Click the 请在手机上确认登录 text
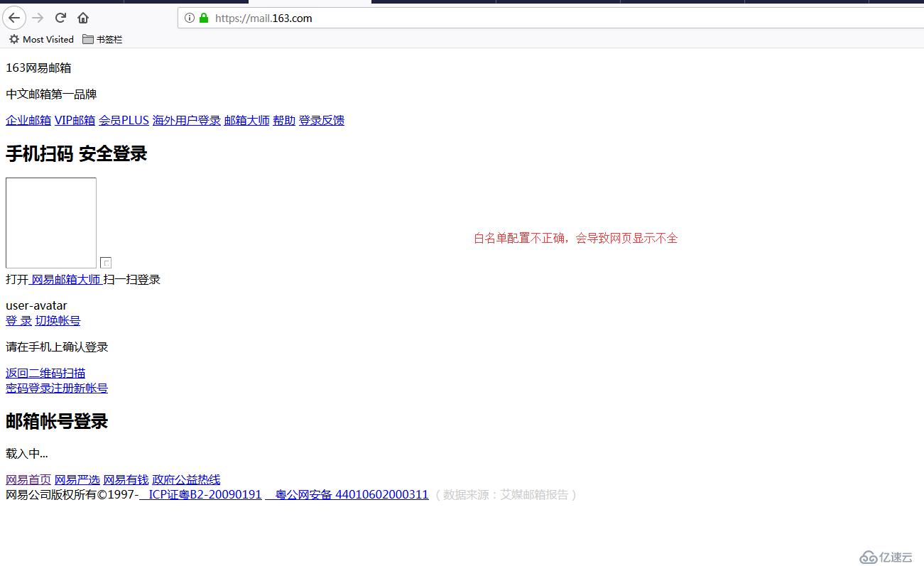The width and height of the screenshot is (924, 566). point(57,347)
